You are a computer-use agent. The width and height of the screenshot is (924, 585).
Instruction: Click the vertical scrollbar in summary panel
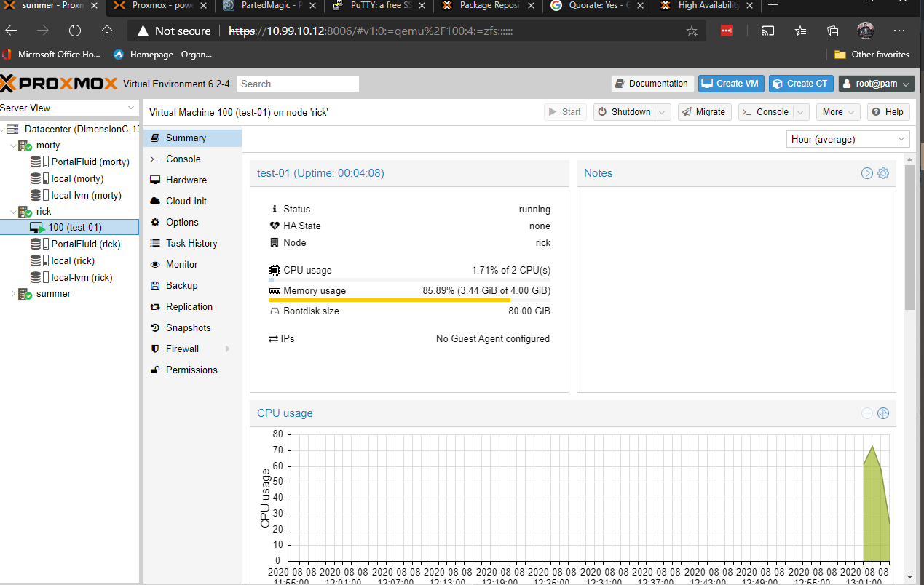pyautogui.click(x=909, y=237)
